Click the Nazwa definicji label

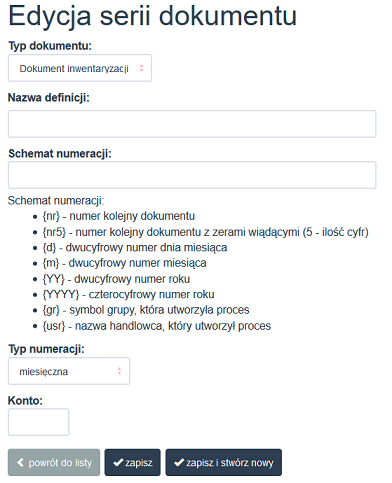tap(49, 98)
